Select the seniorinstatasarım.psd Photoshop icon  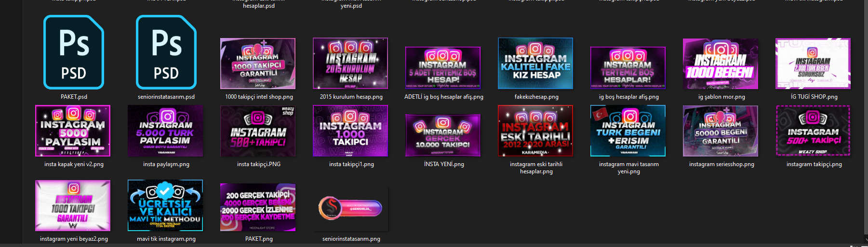coord(166,52)
